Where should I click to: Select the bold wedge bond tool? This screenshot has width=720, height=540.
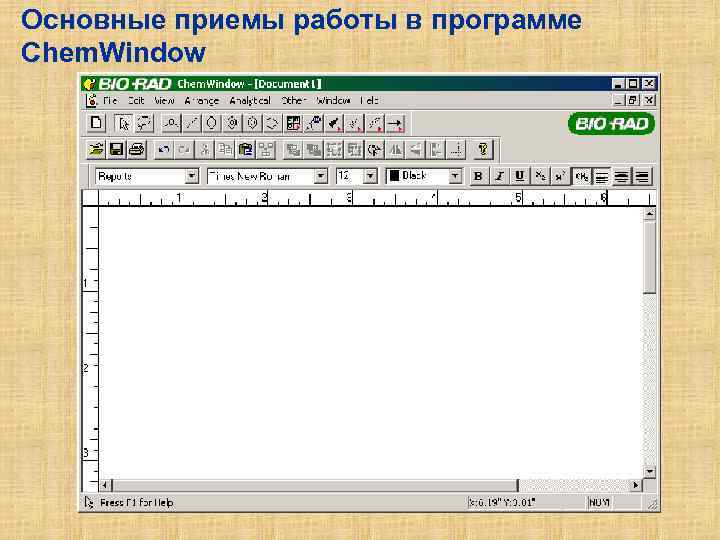point(334,124)
